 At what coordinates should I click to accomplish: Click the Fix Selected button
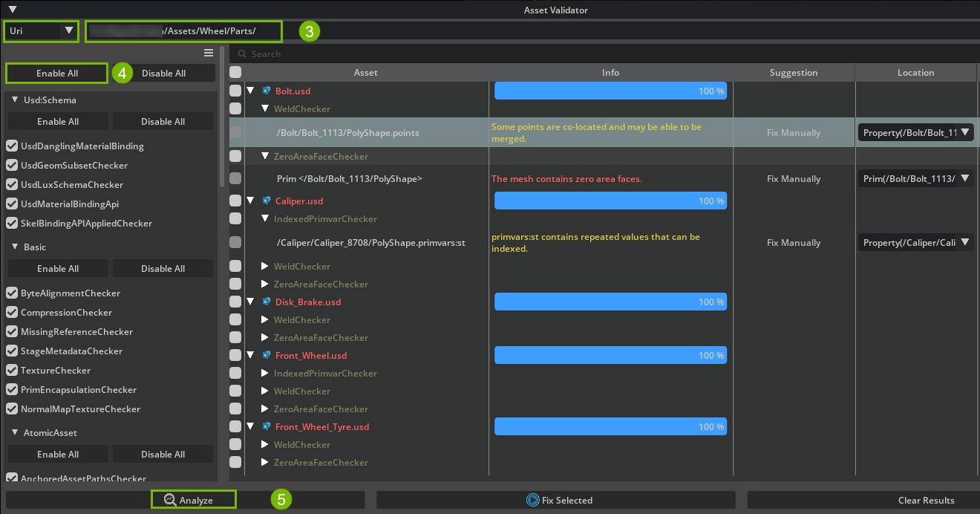tap(555, 500)
